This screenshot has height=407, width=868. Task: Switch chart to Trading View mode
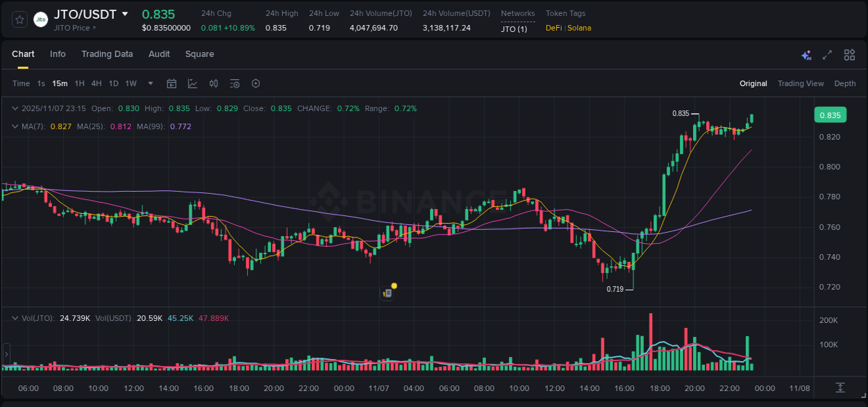(x=801, y=83)
